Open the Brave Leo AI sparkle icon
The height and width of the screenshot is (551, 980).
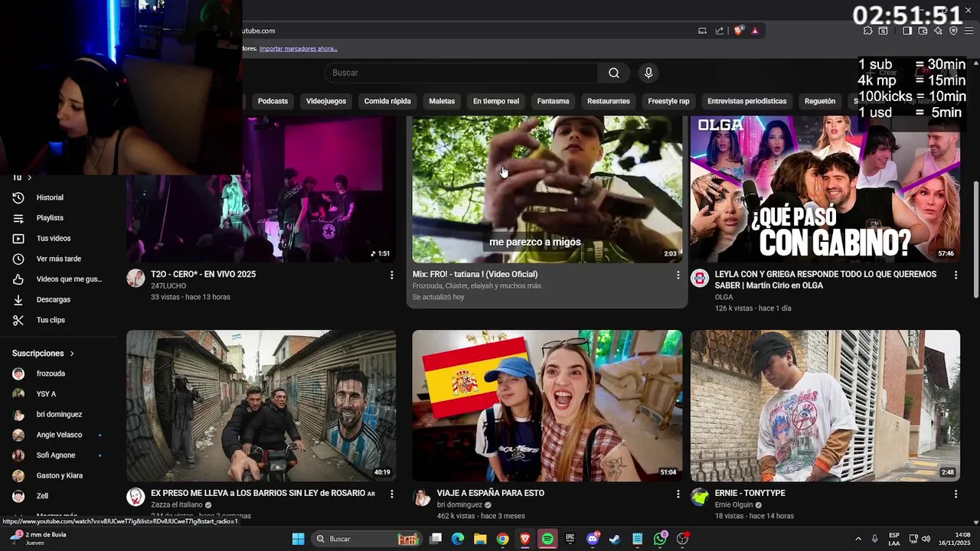[x=938, y=31]
